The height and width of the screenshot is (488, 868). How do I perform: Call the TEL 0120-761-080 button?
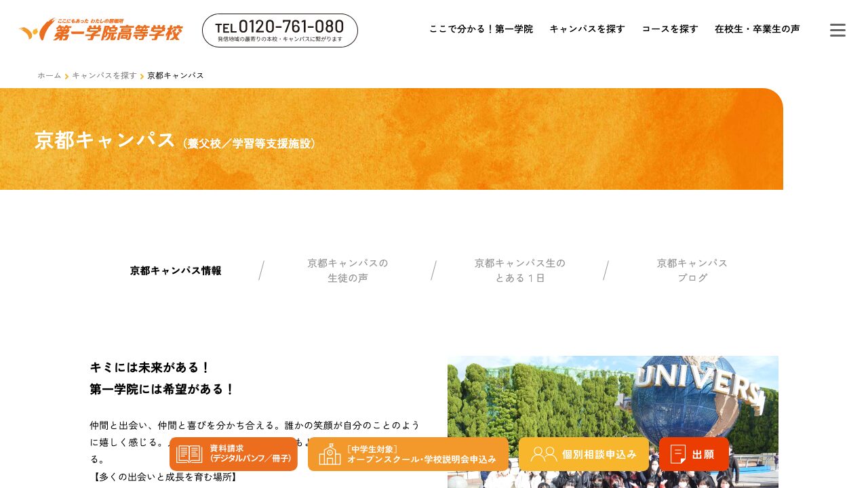click(x=280, y=30)
